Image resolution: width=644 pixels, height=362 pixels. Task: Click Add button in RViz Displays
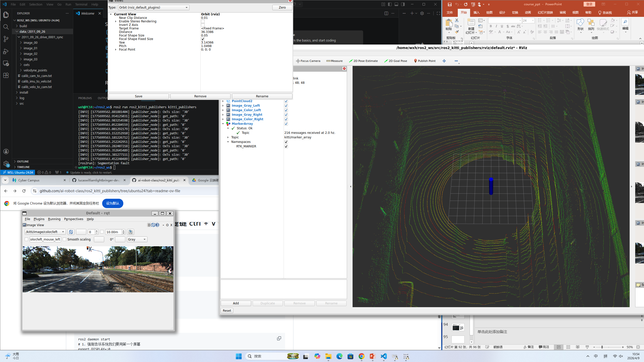[x=236, y=303]
